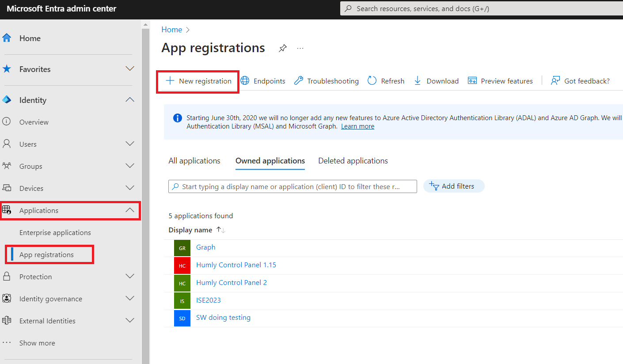Click the Favorites star icon
Viewport: 623px width, 364px height.
pyautogui.click(x=7, y=69)
